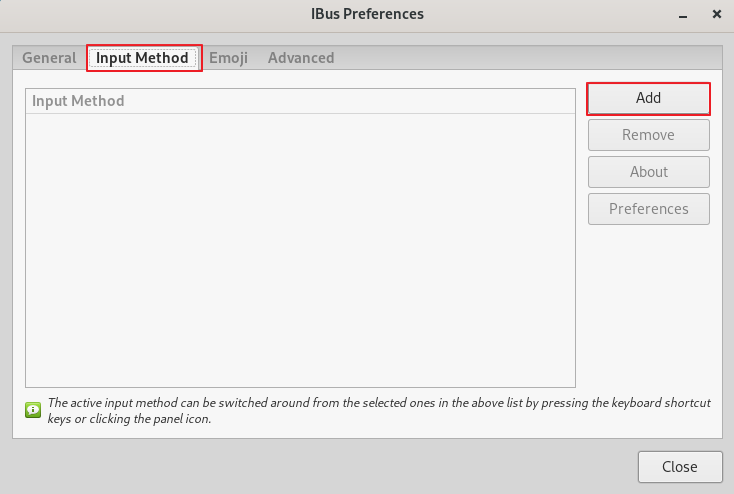Click the About button
The image size is (734, 494).
(648, 172)
